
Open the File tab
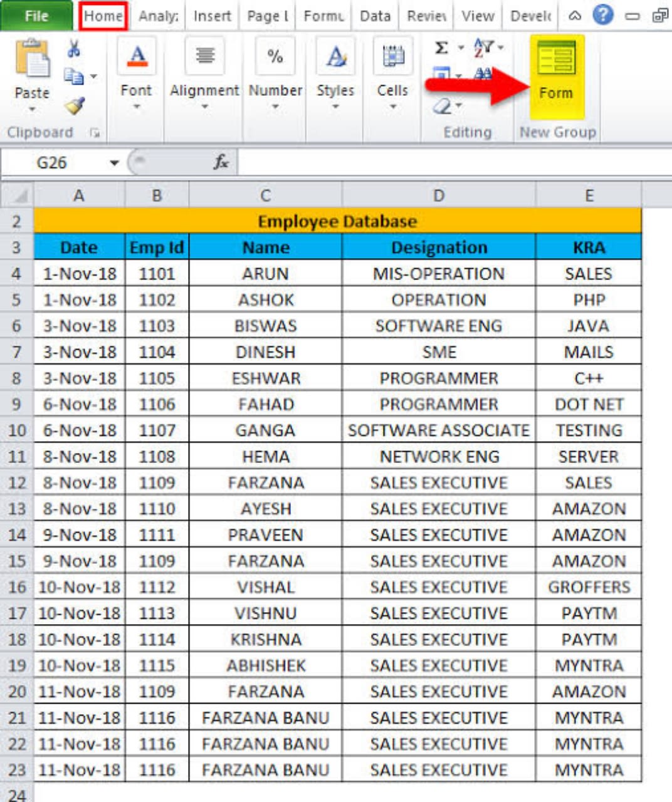coord(36,16)
